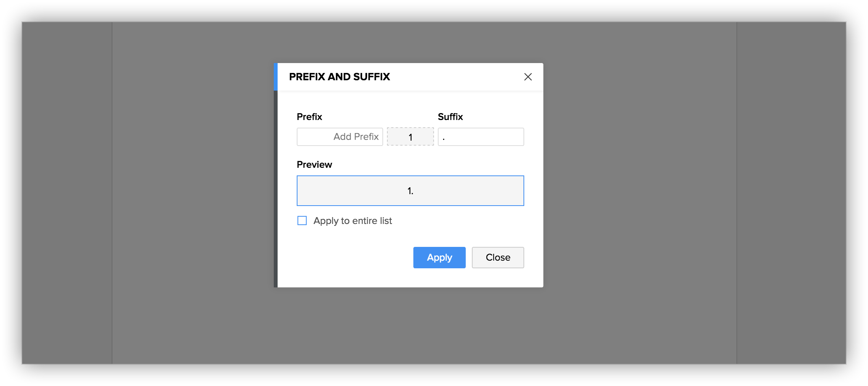Click the Suffix field label

[450, 117]
